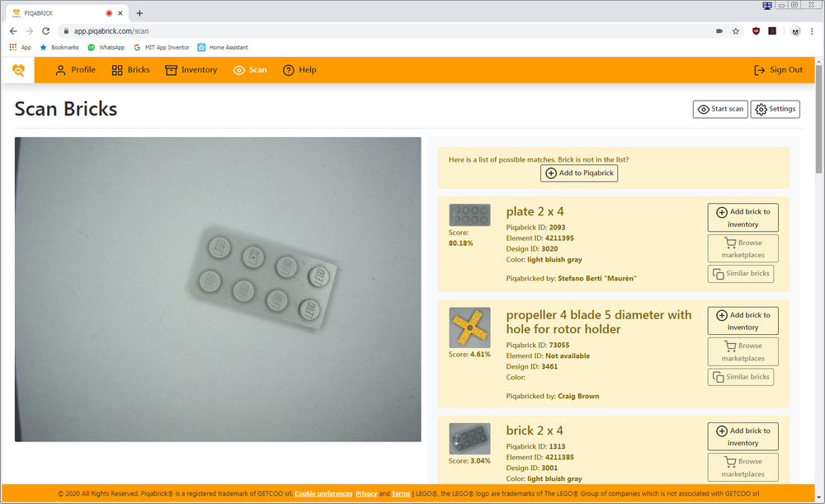Click the Score 80.18% text
This screenshot has width=825, height=504.
(461, 238)
